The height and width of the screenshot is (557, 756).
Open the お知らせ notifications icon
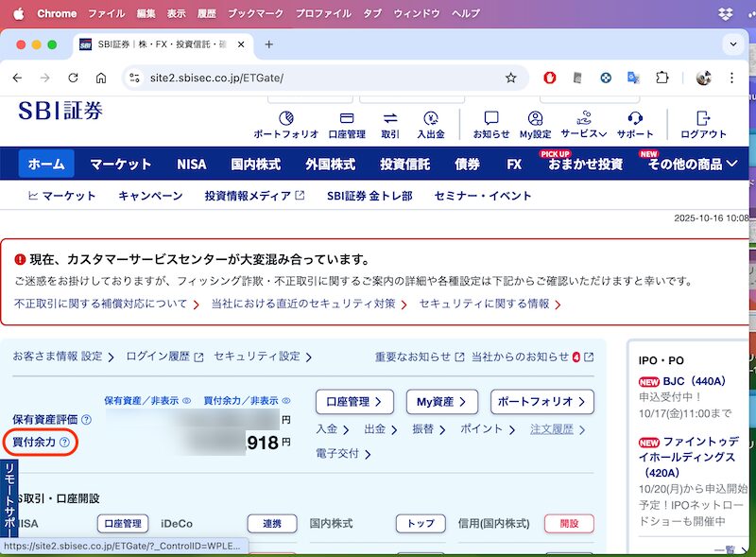[x=490, y=119]
